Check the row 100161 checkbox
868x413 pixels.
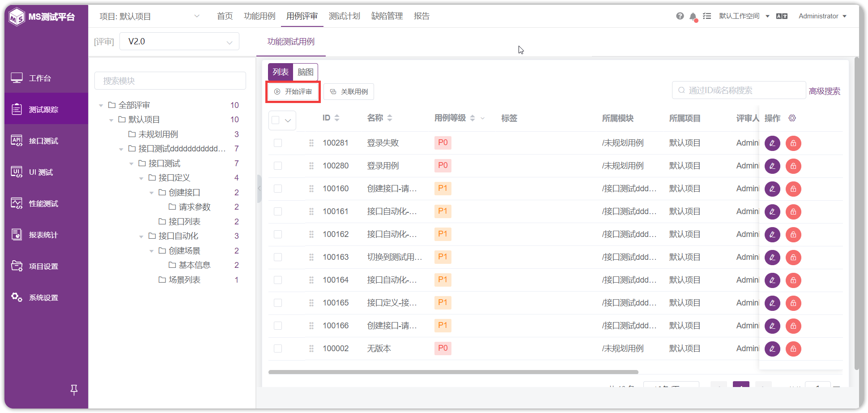pos(278,211)
